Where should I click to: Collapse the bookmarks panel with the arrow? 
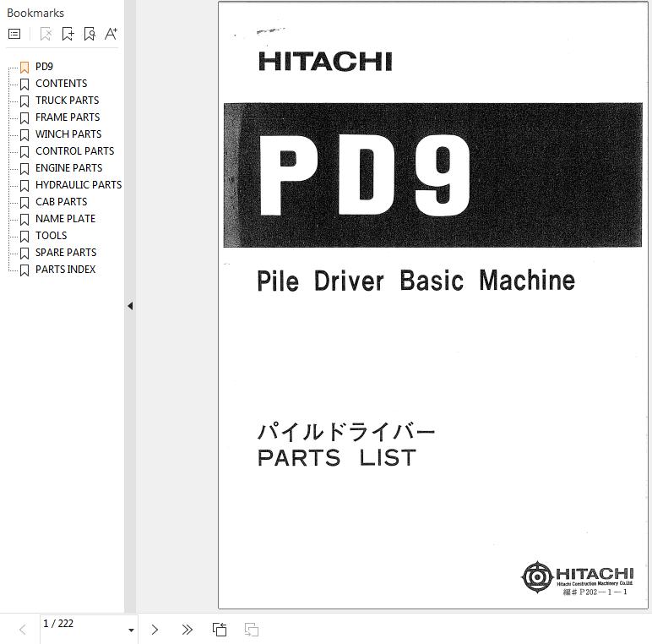point(130,306)
